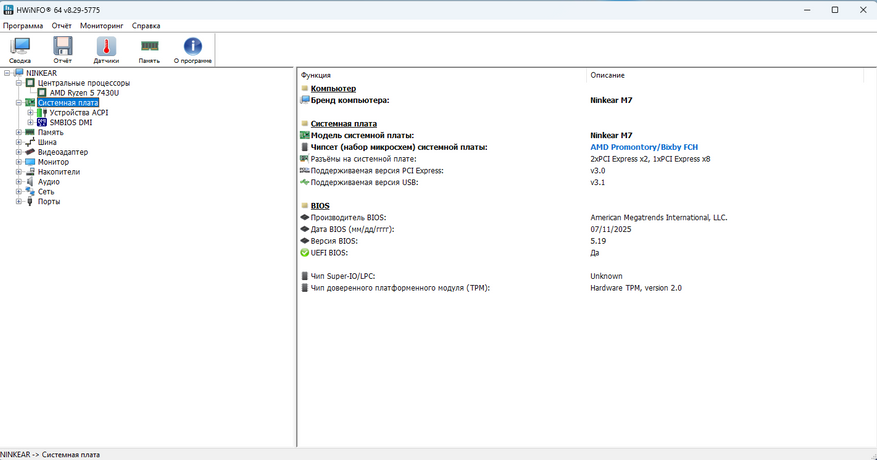Click the UEFI BIOS green check icon
Image resolution: width=877 pixels, height=460 pixels.
tap(305, 253)
